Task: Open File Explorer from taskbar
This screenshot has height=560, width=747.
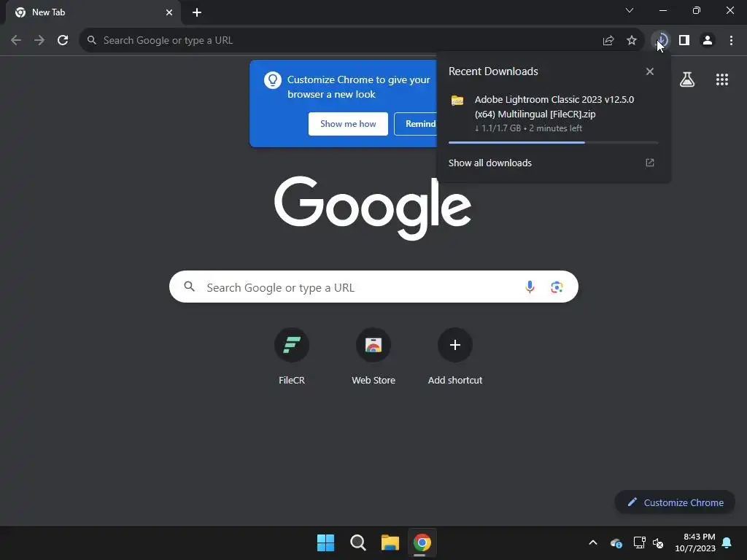Action: pyautogui.click(x=390, y=542)
